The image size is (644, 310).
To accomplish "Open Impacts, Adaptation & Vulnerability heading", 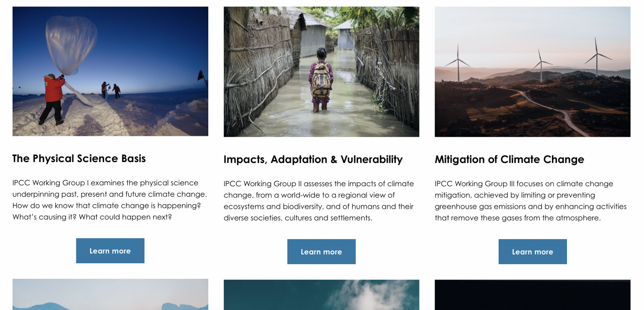I will tap(313, 160).
